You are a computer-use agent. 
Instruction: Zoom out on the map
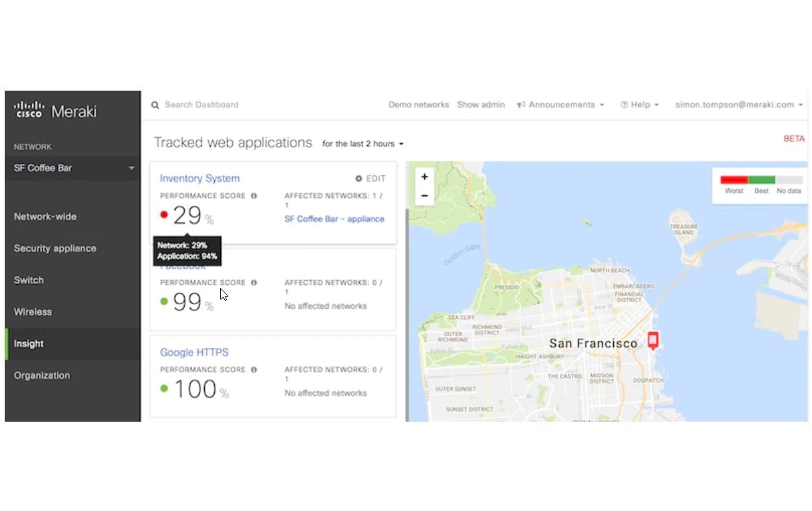coord(424,195)
